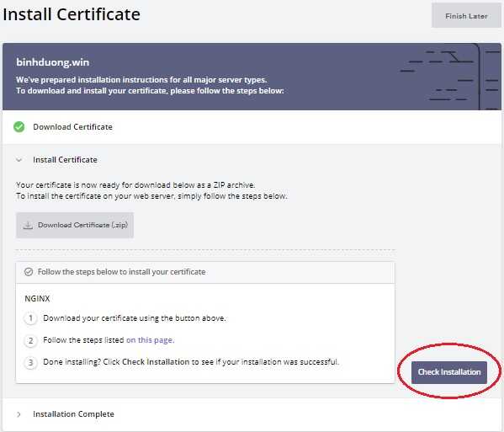Download the certificate zip archive
Image resolution: width=504 pixels, height=432 pixels.
(75, 225)
